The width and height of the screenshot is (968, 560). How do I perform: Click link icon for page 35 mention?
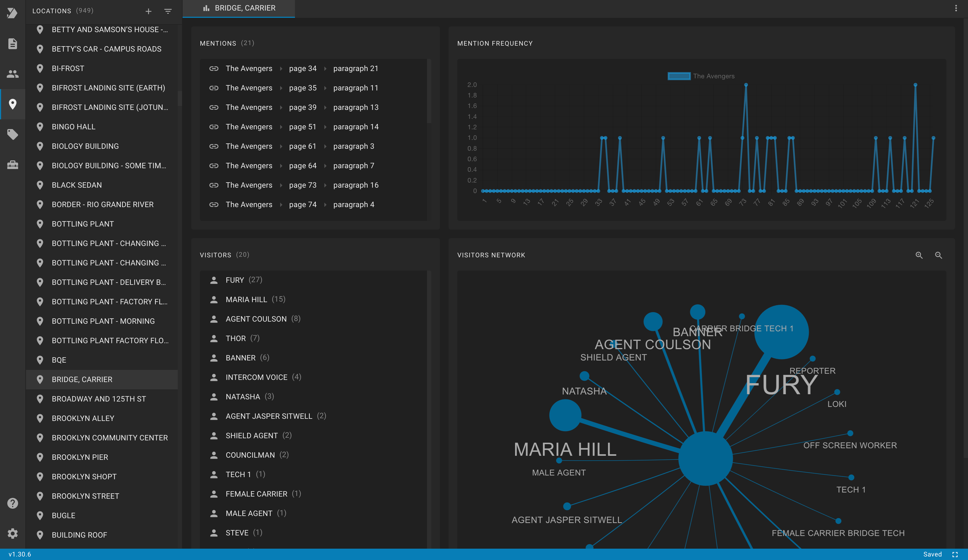(x=214, y=88)
